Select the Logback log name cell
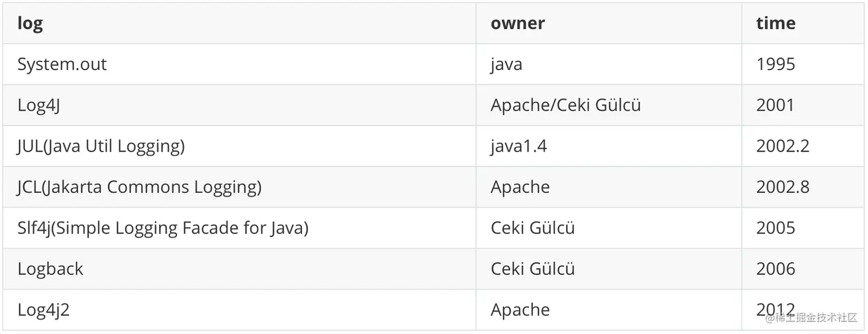868x334 pixels. click(x=51, y=269)
